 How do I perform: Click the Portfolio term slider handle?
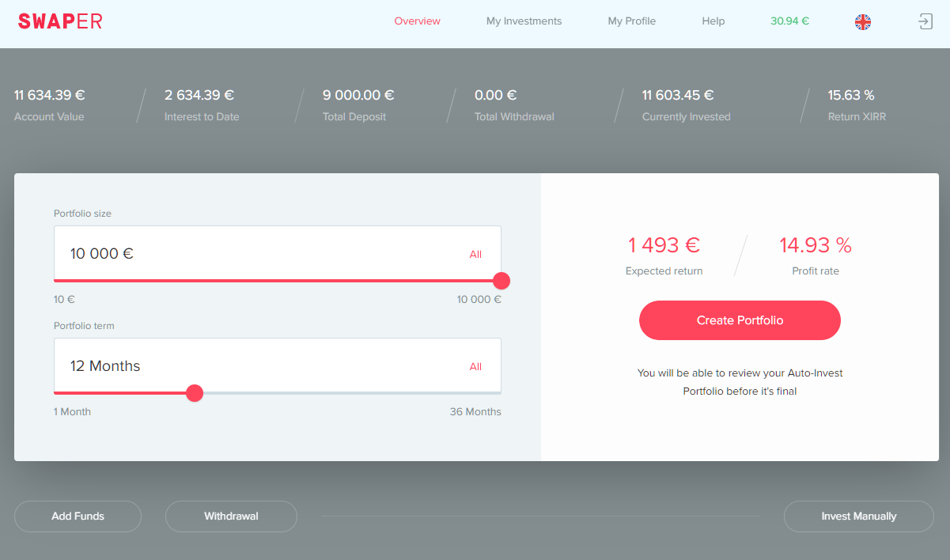tap(195, 393)
